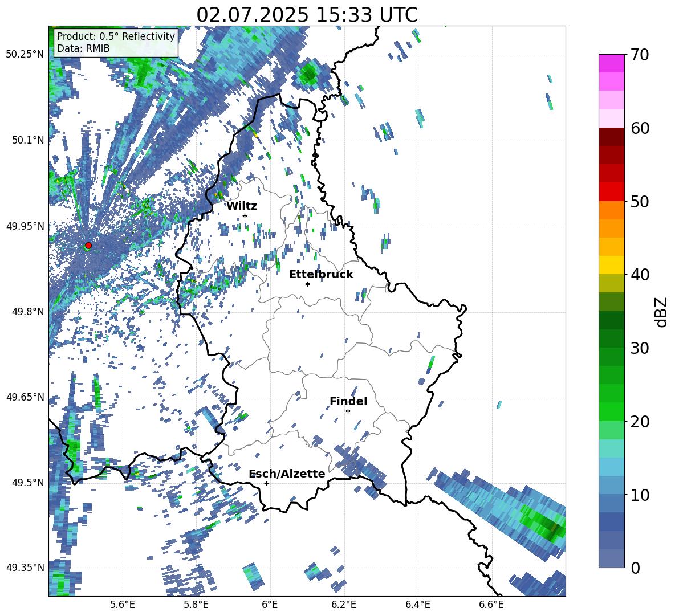Click the 6°E longitude label

pos(270,605)
